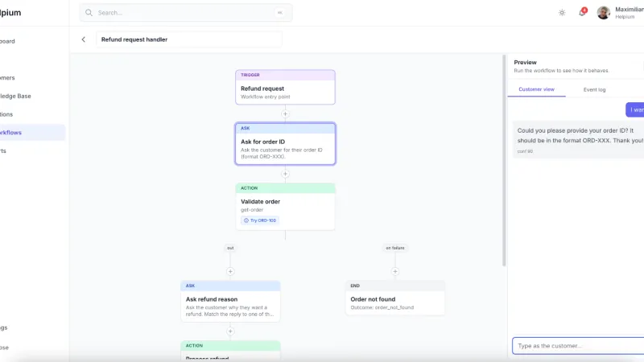Select the Ask refund reason node

[x=230, y=301]
